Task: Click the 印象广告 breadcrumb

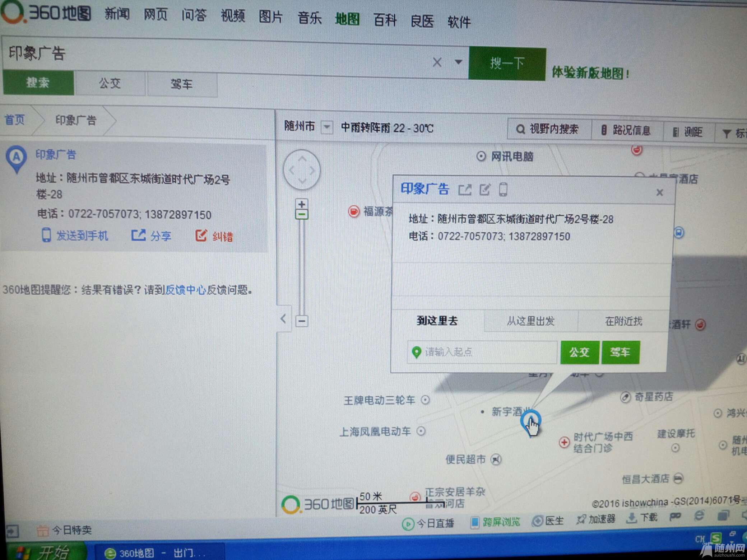Action: point(76,120)
